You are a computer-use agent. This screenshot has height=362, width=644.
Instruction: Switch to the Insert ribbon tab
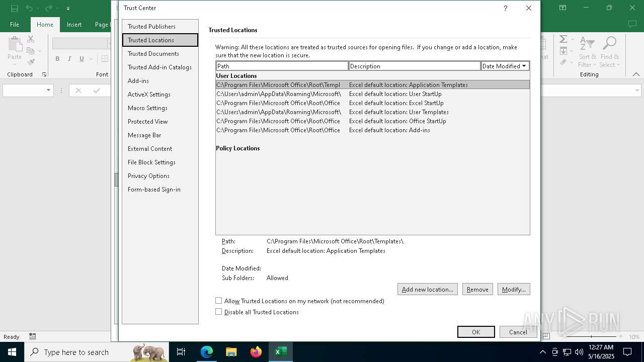pyautogui.click(x=74, y=24)
